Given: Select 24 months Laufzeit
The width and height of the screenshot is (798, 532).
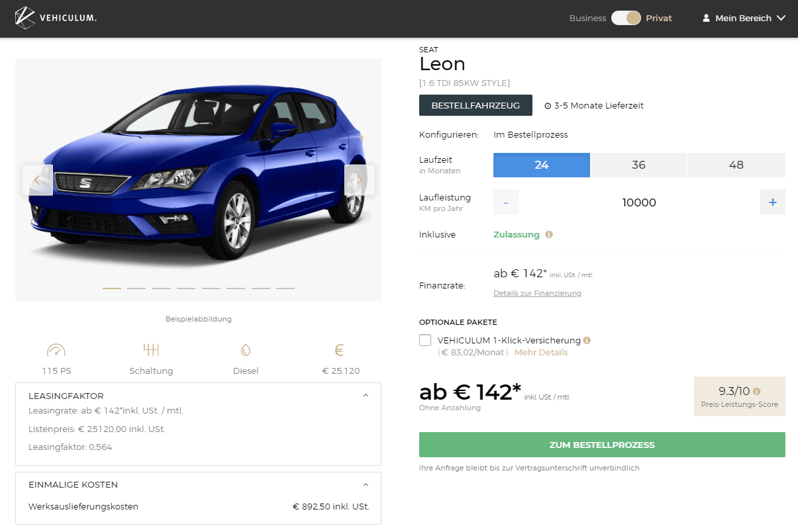Looking at the screenshot, I should pyautogui.click(x=542, y=165).
